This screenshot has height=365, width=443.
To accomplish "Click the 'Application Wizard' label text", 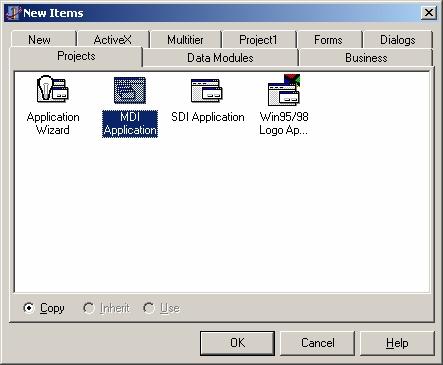I will tap(53, 123).
